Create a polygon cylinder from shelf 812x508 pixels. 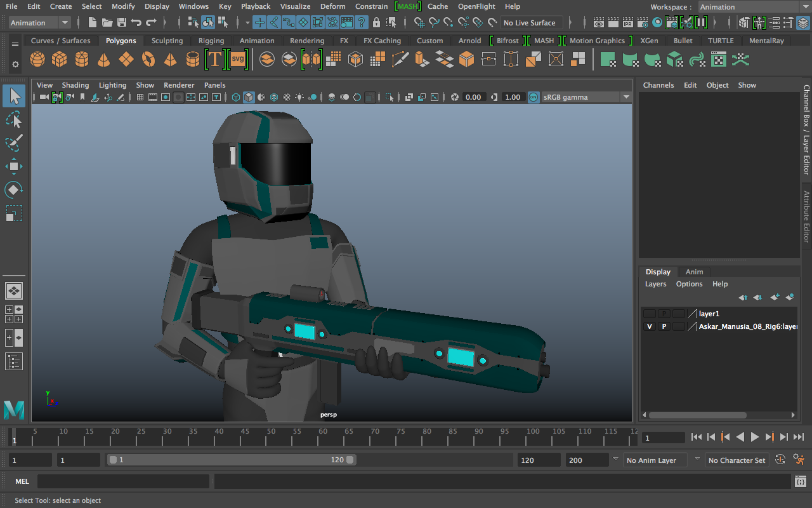[82, 60]
